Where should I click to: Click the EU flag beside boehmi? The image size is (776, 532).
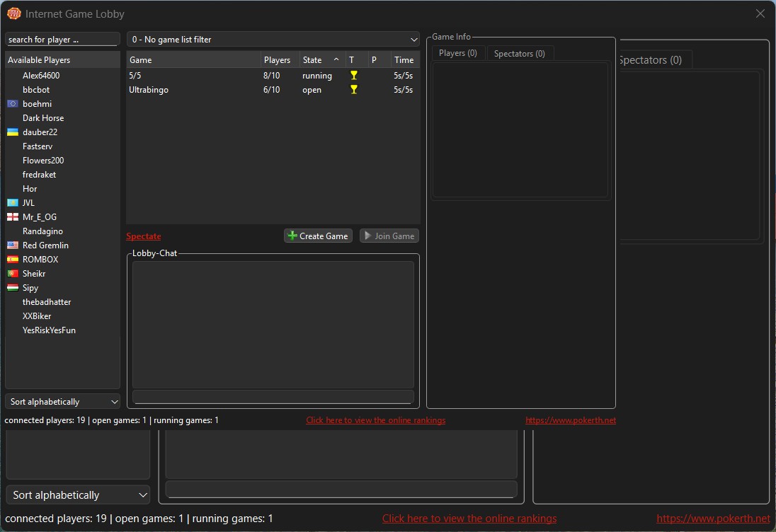click(x=12, y=104)
